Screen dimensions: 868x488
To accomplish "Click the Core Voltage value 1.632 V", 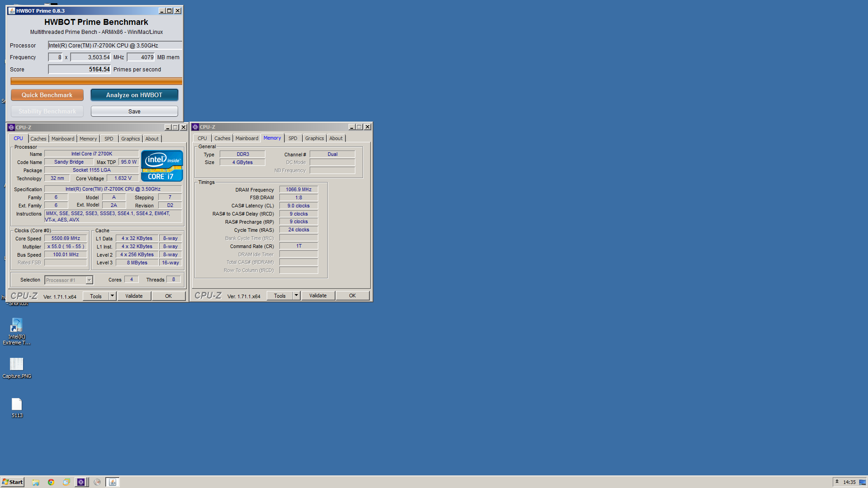I will click(x=123, y=178).
